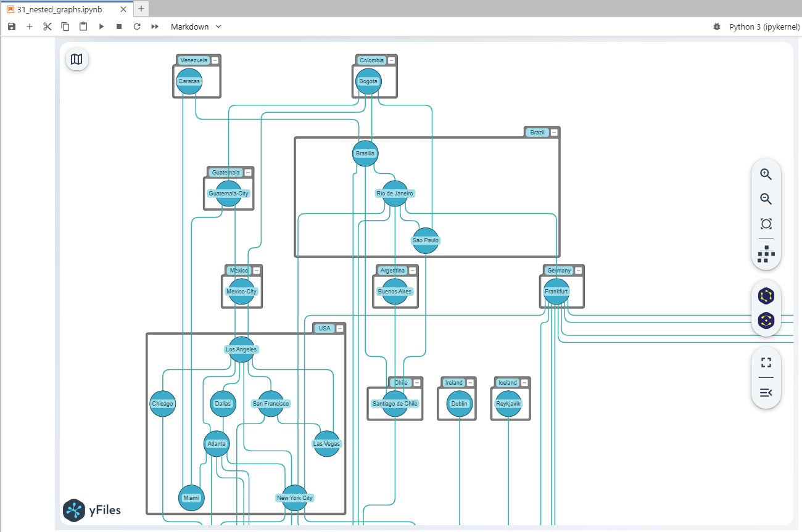802x532 pixels.
Task: Save the notebook with the save icon
Action: (x=12, y=27)
